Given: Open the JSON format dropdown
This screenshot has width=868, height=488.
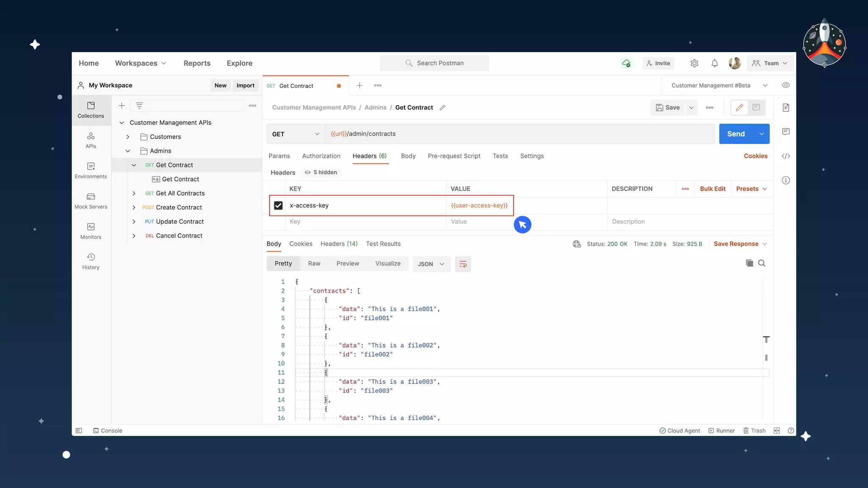Looking at the screenshot, I should [431, 264].
